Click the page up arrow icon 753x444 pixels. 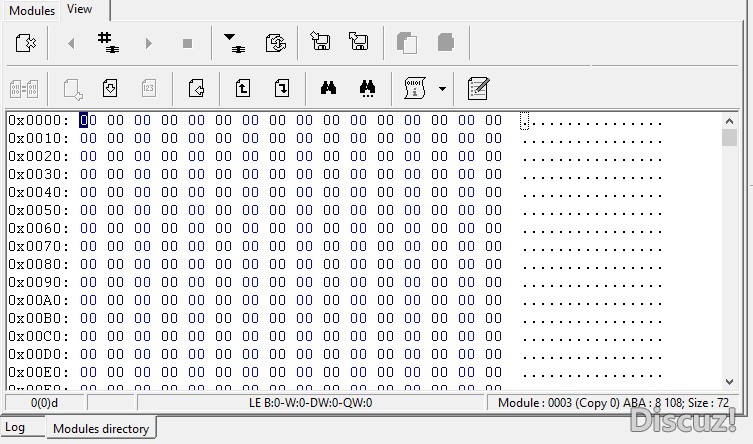click(243, 88)
